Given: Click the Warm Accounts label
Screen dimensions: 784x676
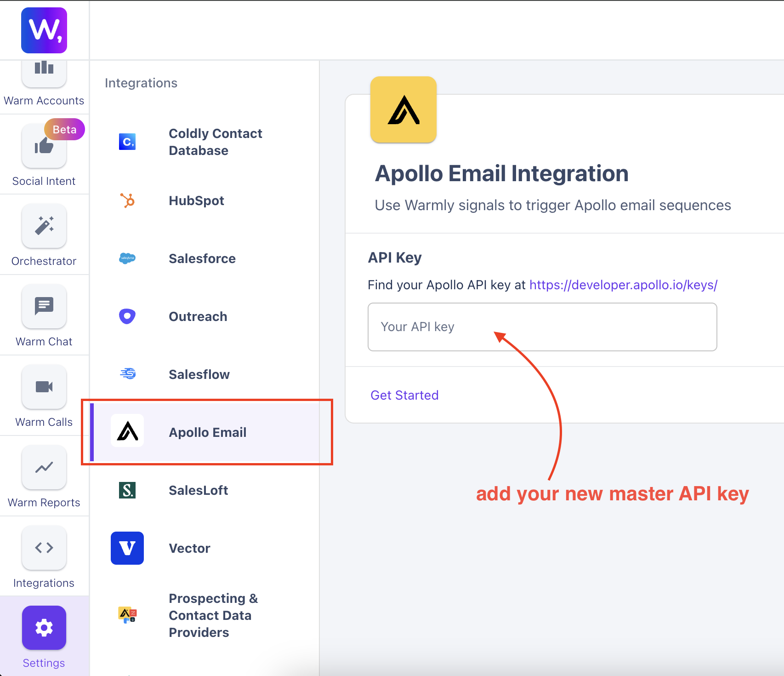Looking at the screenshot, I should click(44, 101).
